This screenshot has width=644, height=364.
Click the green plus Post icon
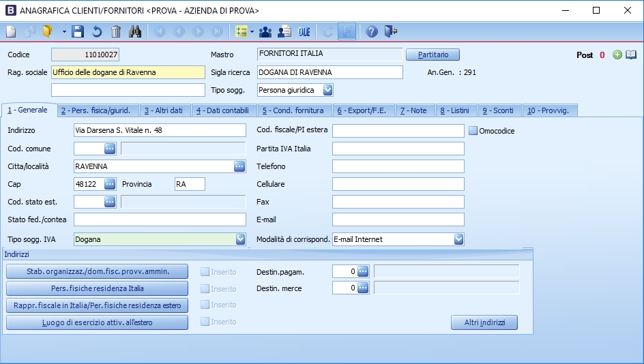pyautogui.click(x=617, y=55)
